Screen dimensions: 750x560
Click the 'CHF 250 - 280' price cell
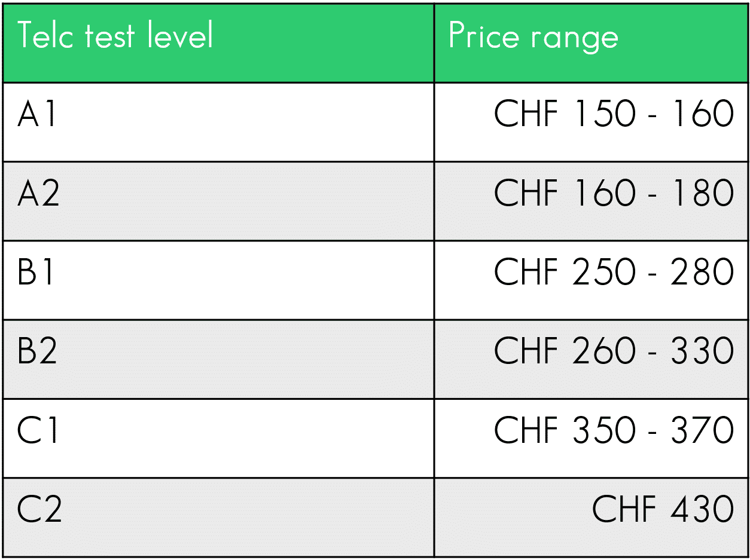614,272
